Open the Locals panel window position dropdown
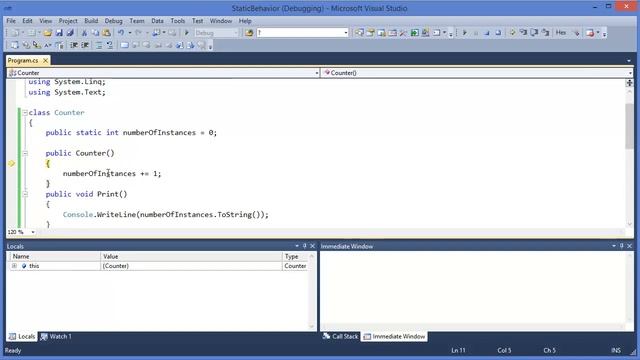This screenshot has width=640, height=360. click(x=297, y=246)
